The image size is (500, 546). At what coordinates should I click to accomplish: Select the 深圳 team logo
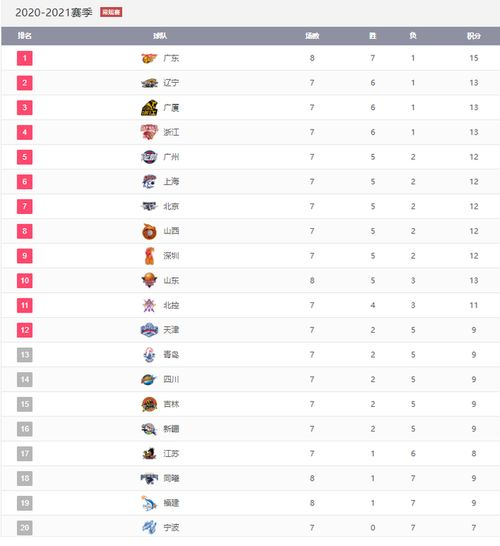point(149,256)
